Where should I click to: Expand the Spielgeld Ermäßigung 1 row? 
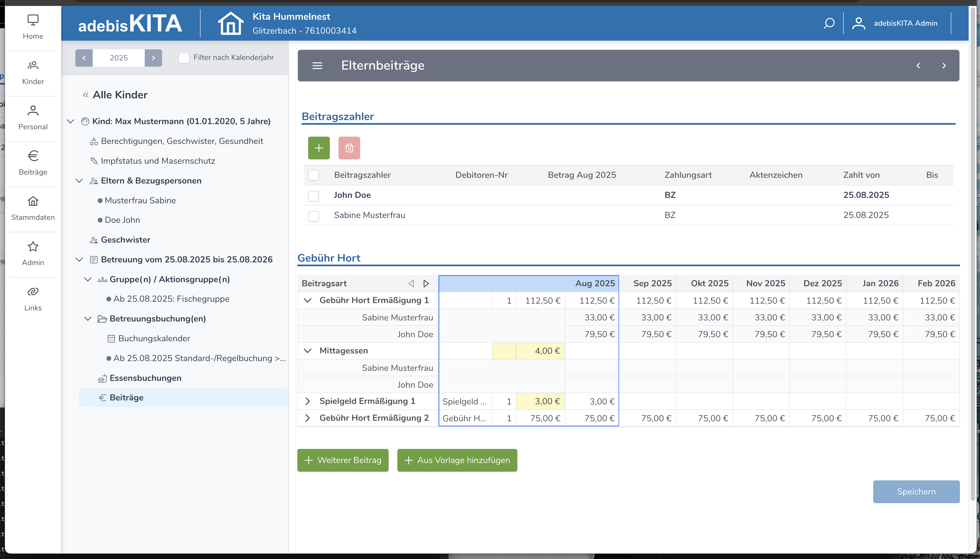(307, 401)
